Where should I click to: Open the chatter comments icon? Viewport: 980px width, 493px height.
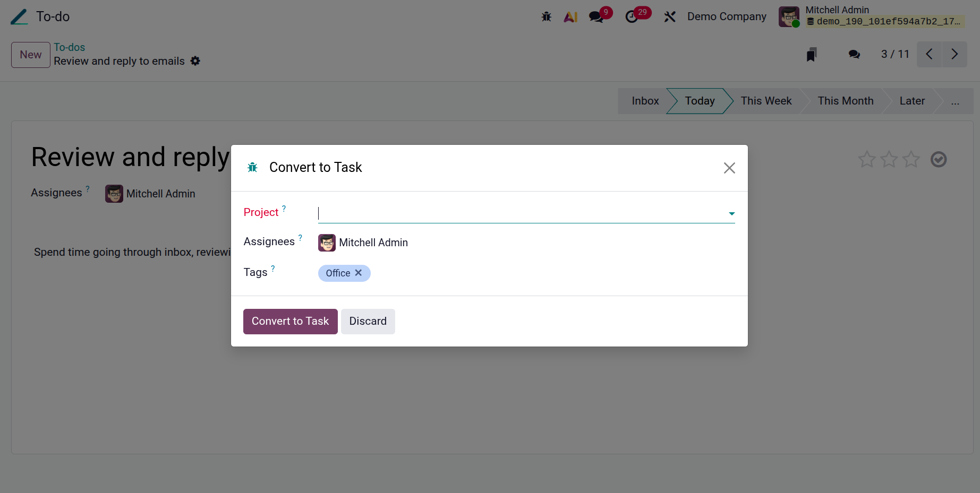coord(854,54)
